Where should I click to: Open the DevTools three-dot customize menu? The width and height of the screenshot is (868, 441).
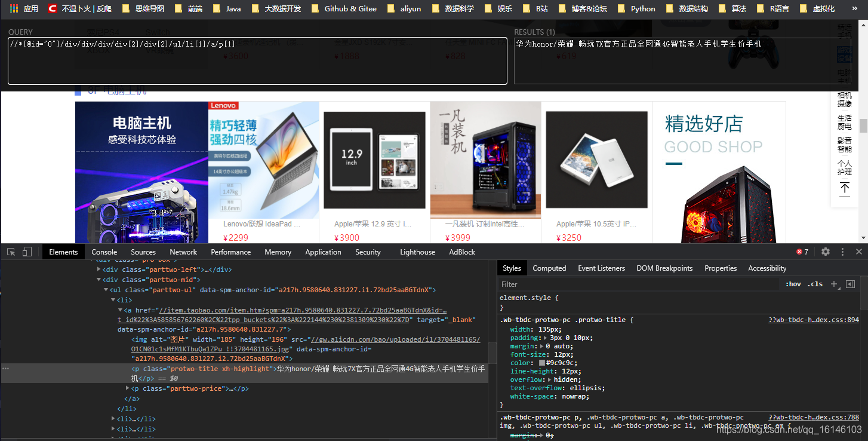[x=842, y=252]
